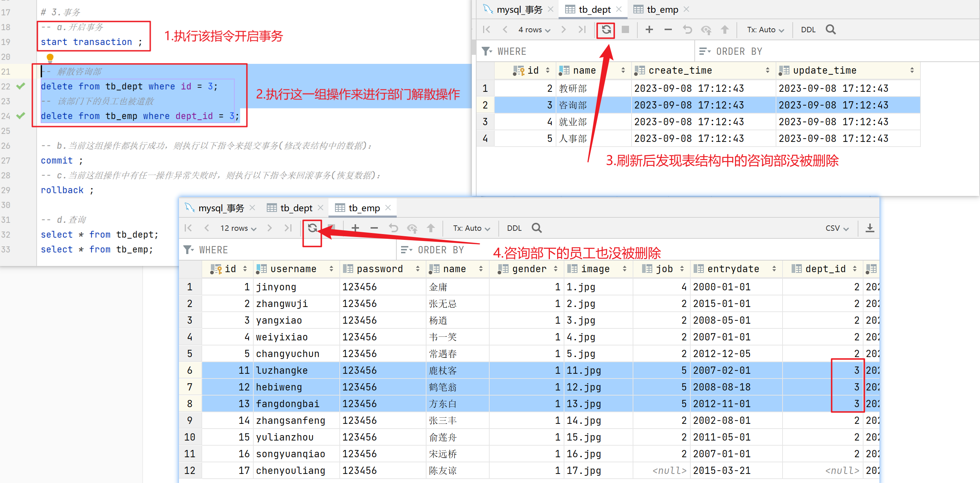This screenshot has height=483, width=980.
Task: Click stop icon in top tb_dept toolbar
Action: tap(625, 29)
